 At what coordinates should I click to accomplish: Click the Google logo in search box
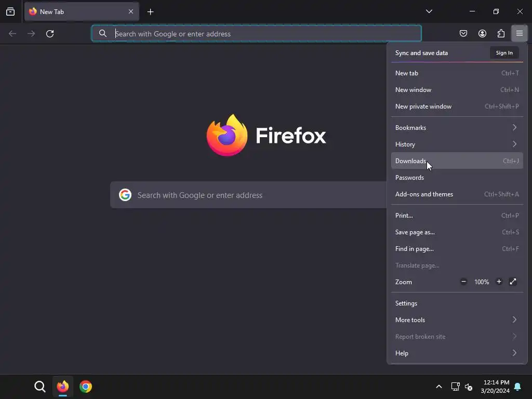click(x=125, y=195)
